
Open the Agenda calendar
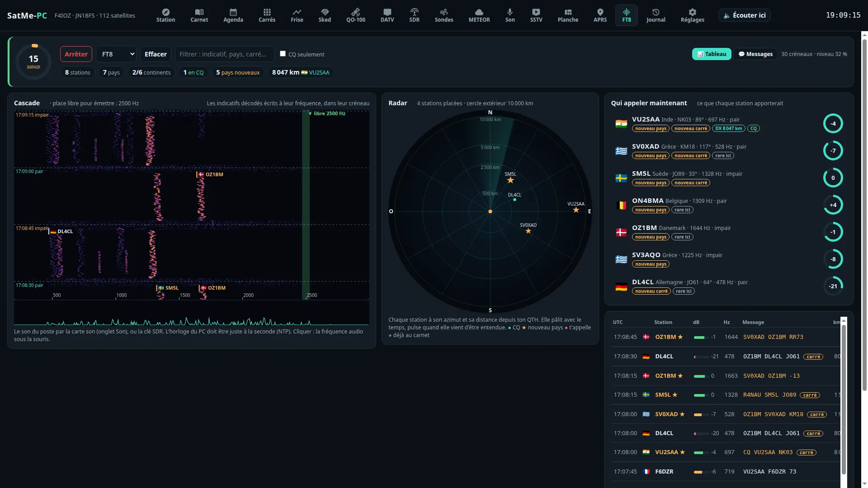pos(233,15)
